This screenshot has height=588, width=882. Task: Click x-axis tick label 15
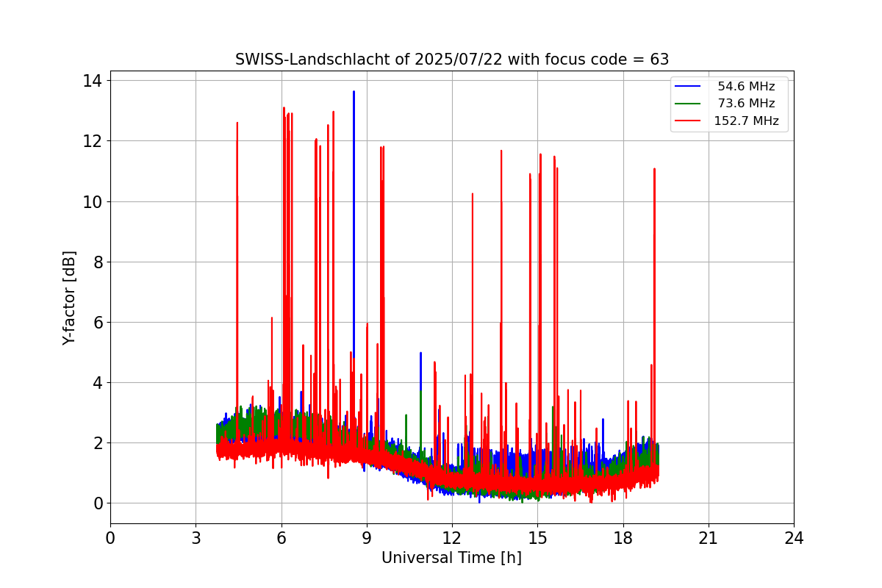pos(537,538)
